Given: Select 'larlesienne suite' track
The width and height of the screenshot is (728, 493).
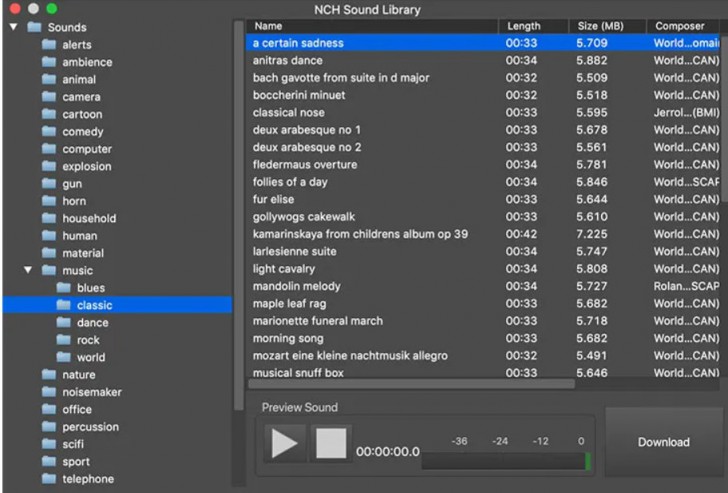Looking at the screenshot, I should coord(483,251).
